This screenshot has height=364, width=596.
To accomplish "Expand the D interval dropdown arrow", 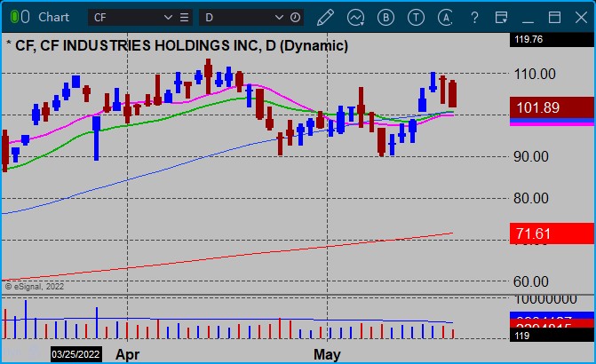I will click(x=279, y=18).
